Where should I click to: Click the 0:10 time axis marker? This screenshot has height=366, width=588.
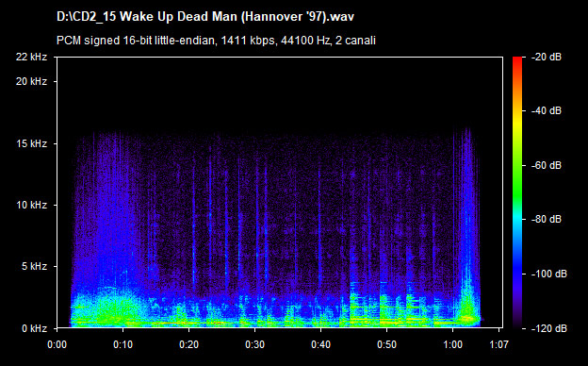[x=123, y=344]
